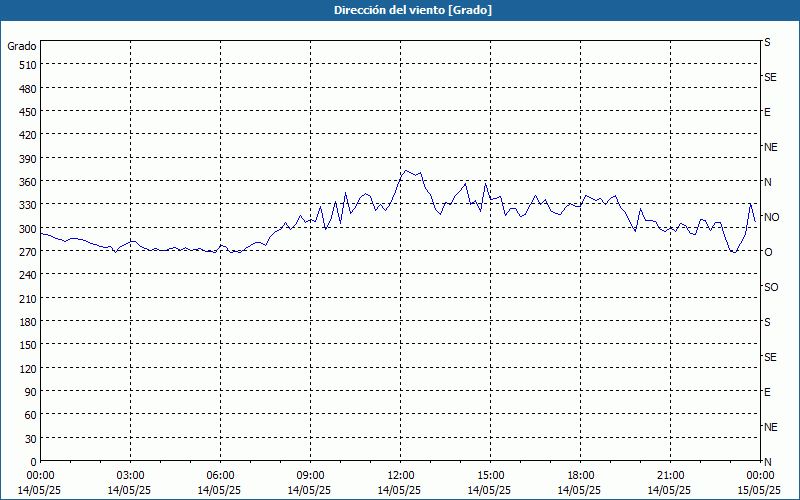Click the 'O' compass direction label
The width and height of the screenshot is (800, 500).
point(768,252)
